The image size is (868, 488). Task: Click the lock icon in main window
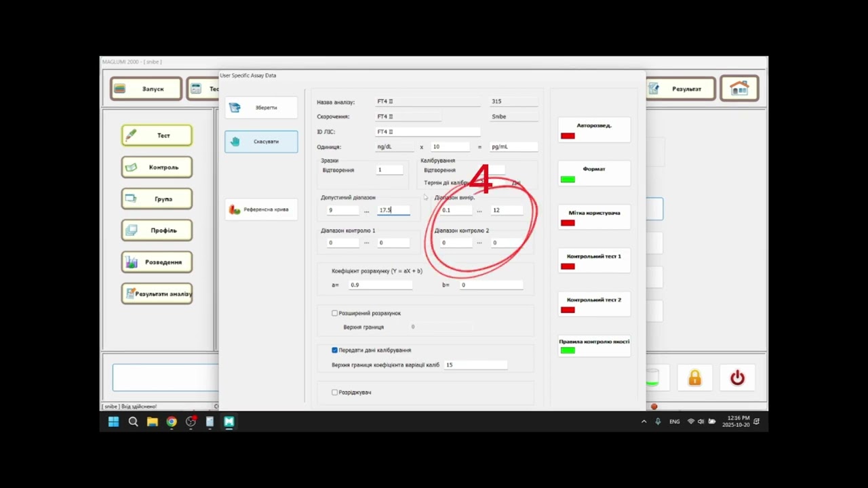click(695, 378)
